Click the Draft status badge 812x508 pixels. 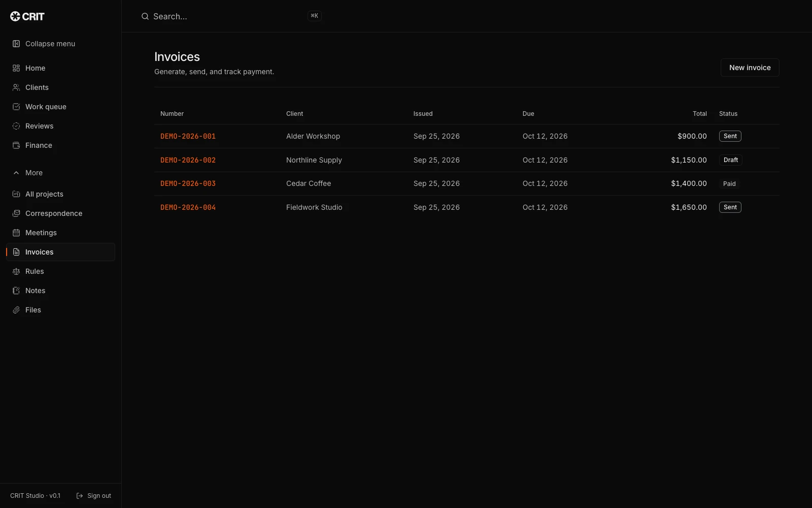tap(731, 160)
